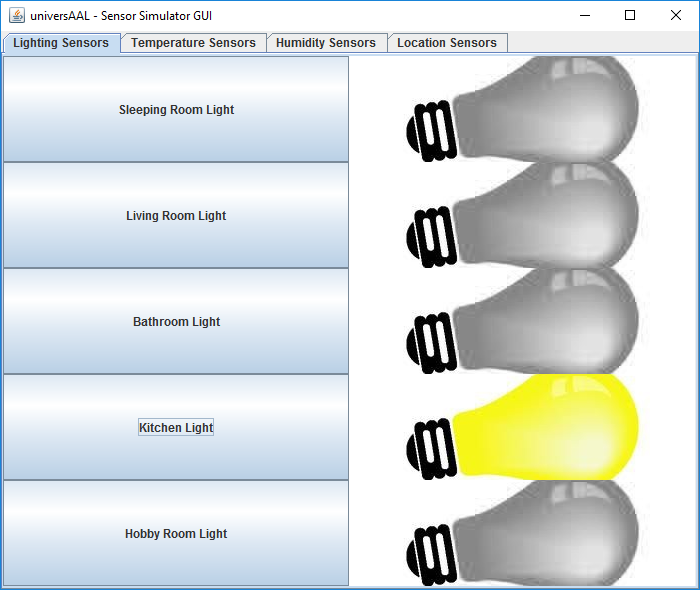Turn off the Kitchen Light
Screen dimensions: 700x590
pos(176,428)
